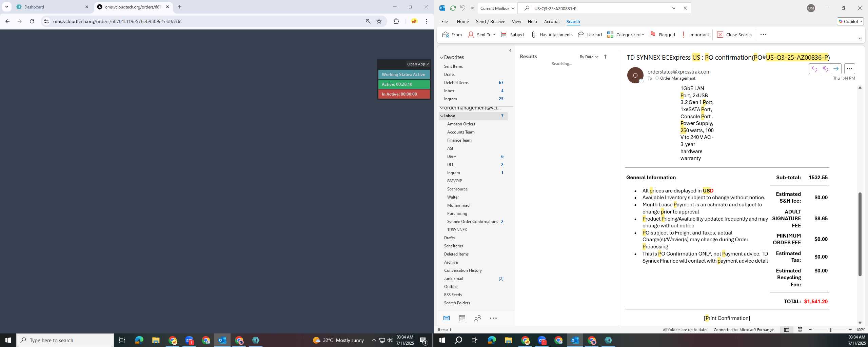Open more actions ellipsis in email header

[849, 69]
